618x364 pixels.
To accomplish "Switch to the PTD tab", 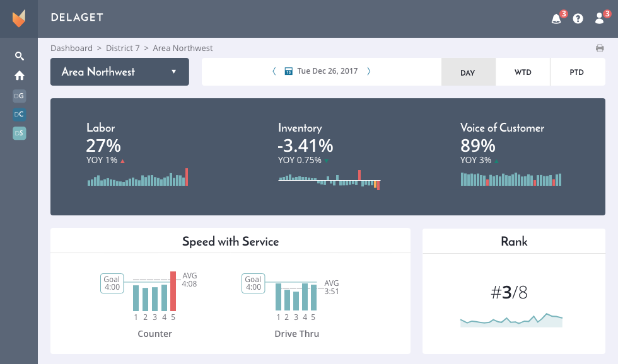I will [x=578, y=72].
